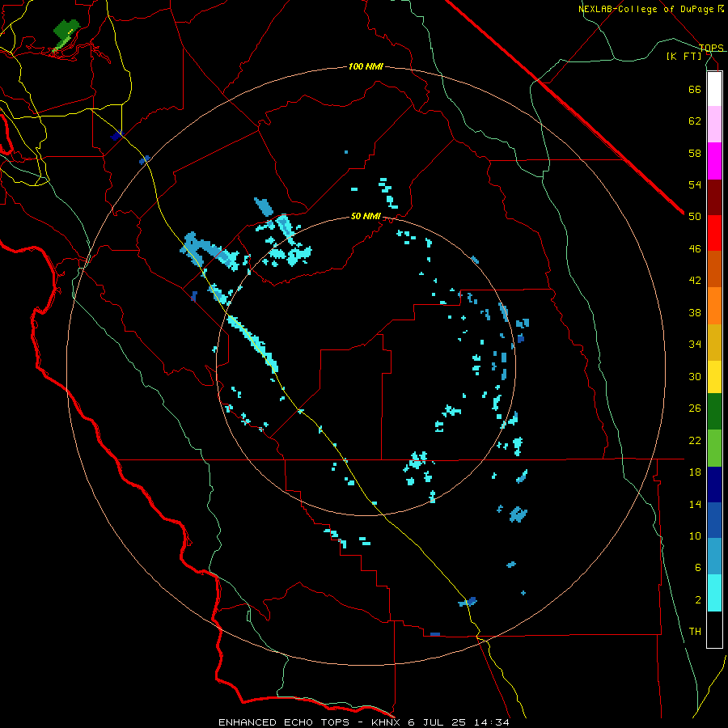Click the gold legend color band
The image size is (728, 728).
tap(714, 341)
